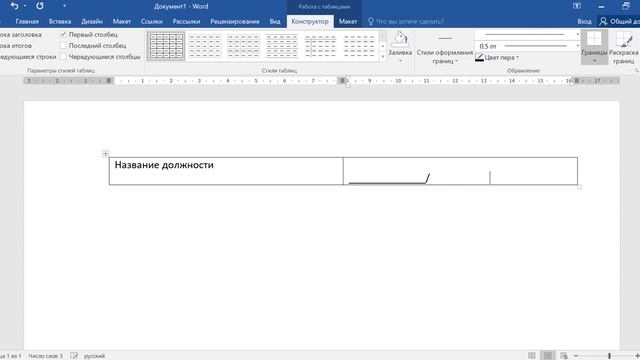Screen dimensions: 640x360
Task: Apply shading with Заливка paint bucket icon
Action: tap(400, 40)
